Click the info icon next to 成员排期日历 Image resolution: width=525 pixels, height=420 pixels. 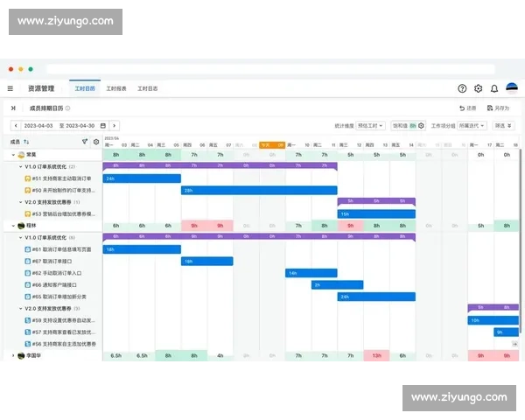tap(67, 108)
